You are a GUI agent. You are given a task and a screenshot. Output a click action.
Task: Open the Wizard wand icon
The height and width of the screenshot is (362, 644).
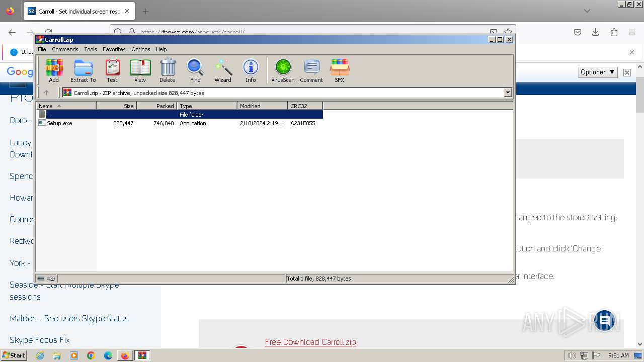[x=223, y=70]
